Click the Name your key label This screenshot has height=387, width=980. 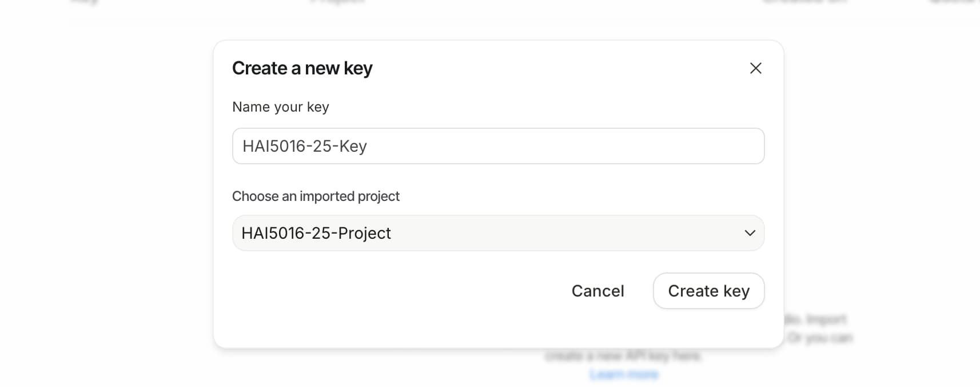coord(280,107)
